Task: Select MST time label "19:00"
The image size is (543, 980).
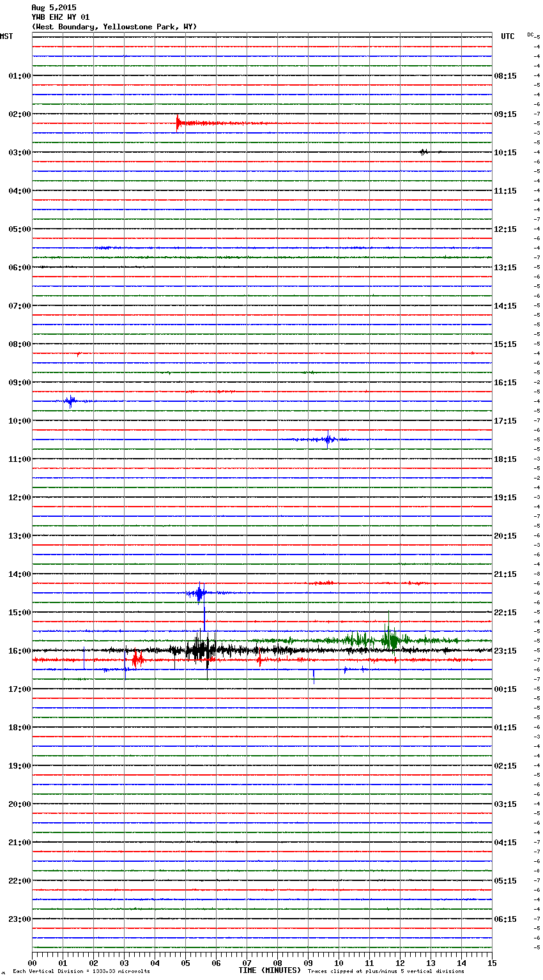Action: (20, 766)
